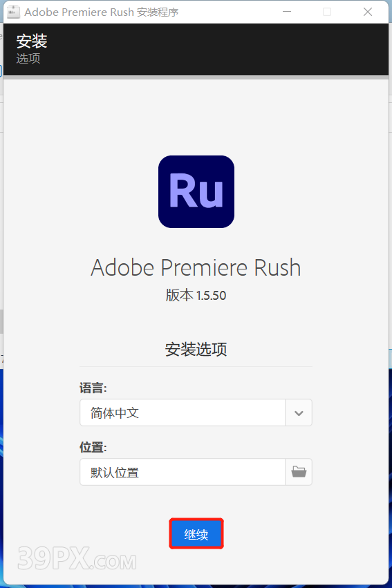
Task: Click the grey strip below the dark header
Action: (x=196, y=77)
